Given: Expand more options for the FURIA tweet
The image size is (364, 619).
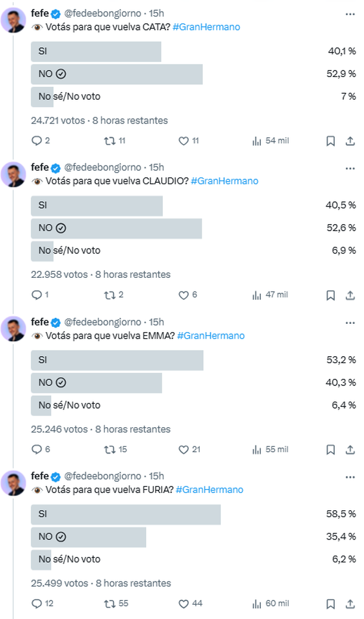Looking at the screenshot, I should point(350,476).
